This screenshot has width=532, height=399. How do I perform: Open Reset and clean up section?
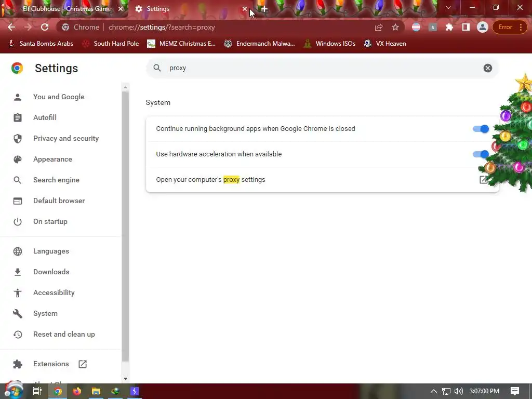coord(64,334)
